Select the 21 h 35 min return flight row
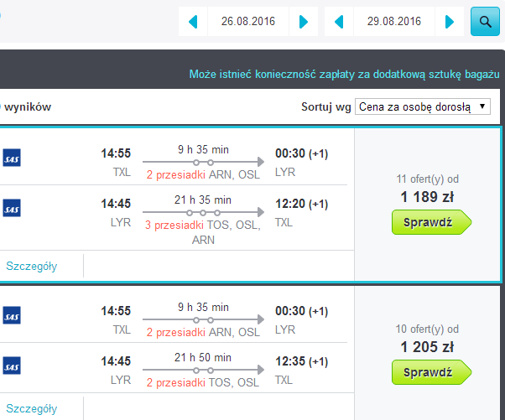The image size is (505, 420). coord(174,218)
